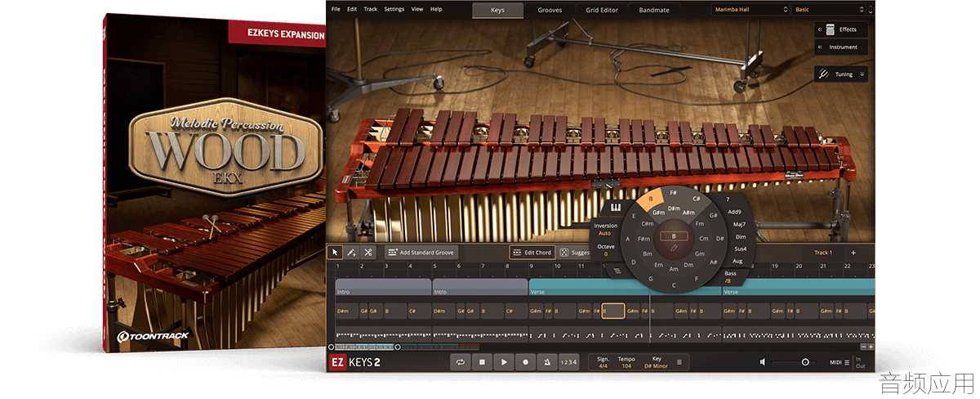Select the first Intro section block
The image size is (980, 399).
383,288
